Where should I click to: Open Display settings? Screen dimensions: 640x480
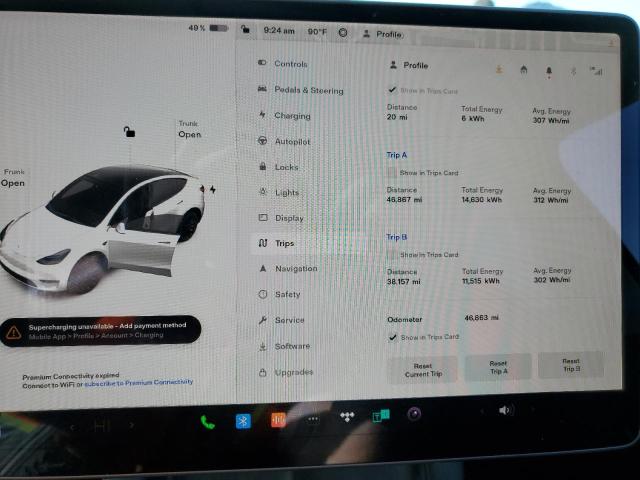281,218
